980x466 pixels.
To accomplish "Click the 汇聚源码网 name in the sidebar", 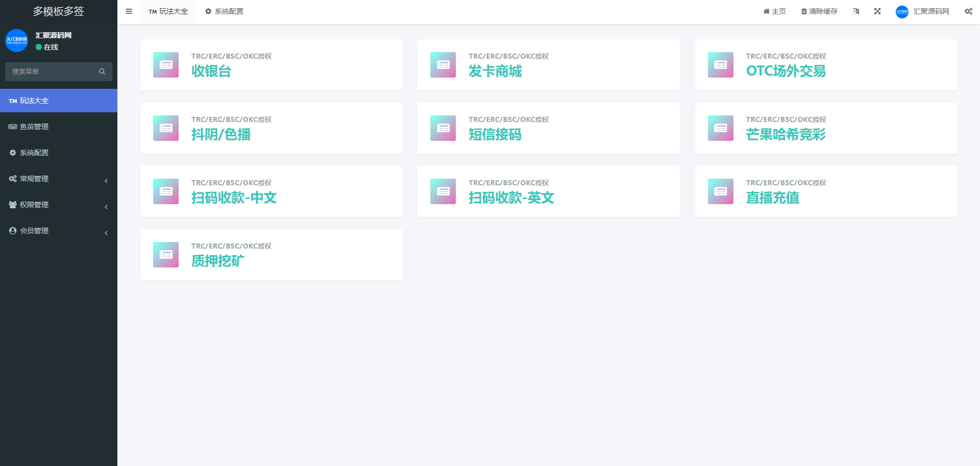I will point(54,35).
